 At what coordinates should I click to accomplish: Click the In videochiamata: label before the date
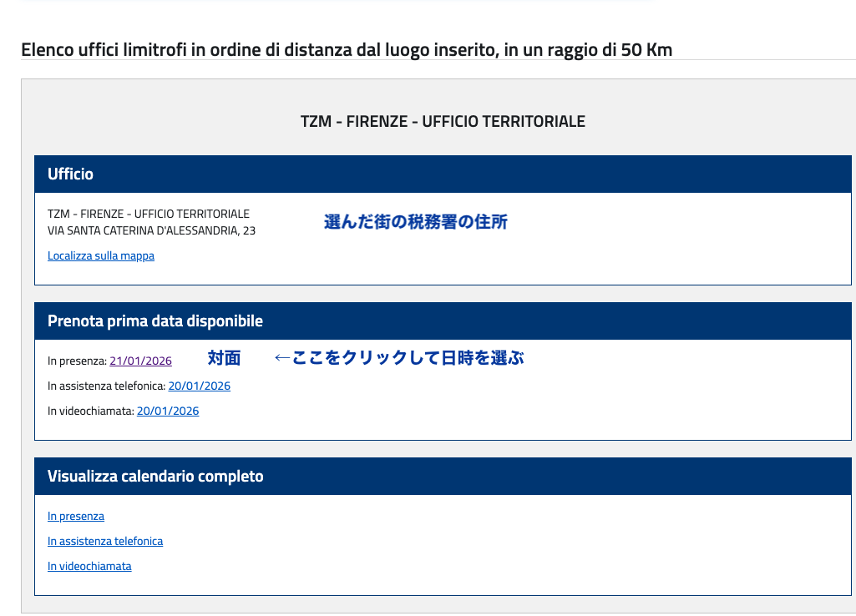pos(90,412)
